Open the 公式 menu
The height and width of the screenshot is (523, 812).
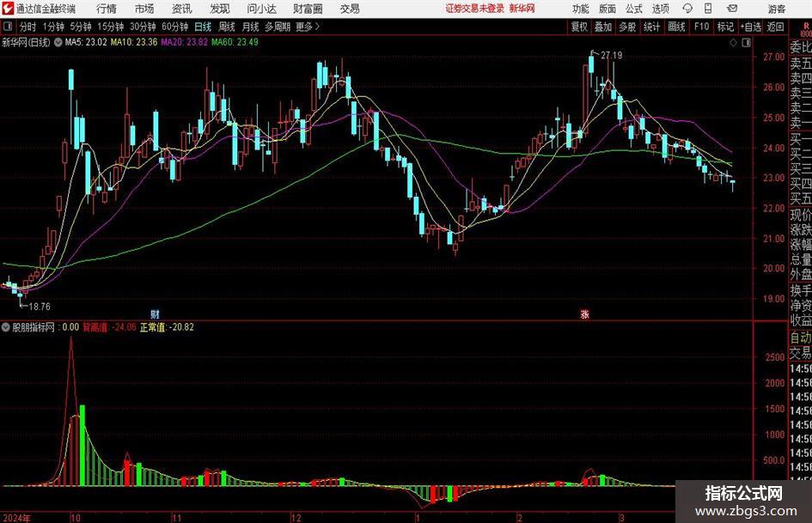634,9
